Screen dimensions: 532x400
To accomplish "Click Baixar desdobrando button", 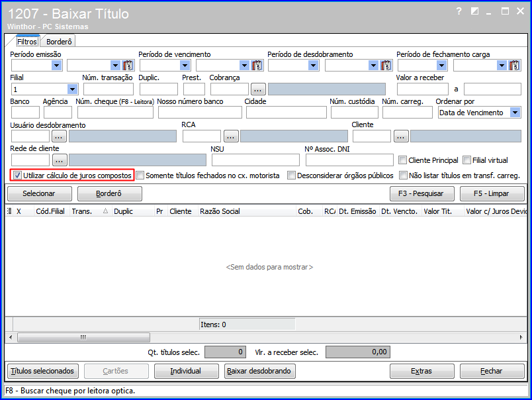I will tap(259, 371).
